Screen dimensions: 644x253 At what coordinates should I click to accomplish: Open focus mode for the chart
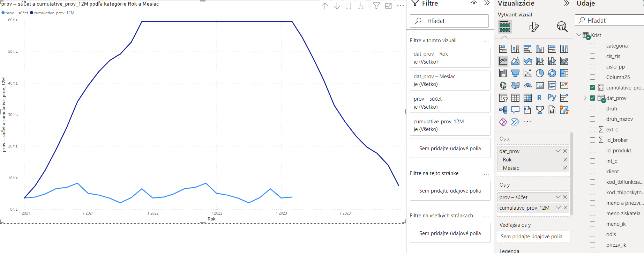tap(389, 6)
